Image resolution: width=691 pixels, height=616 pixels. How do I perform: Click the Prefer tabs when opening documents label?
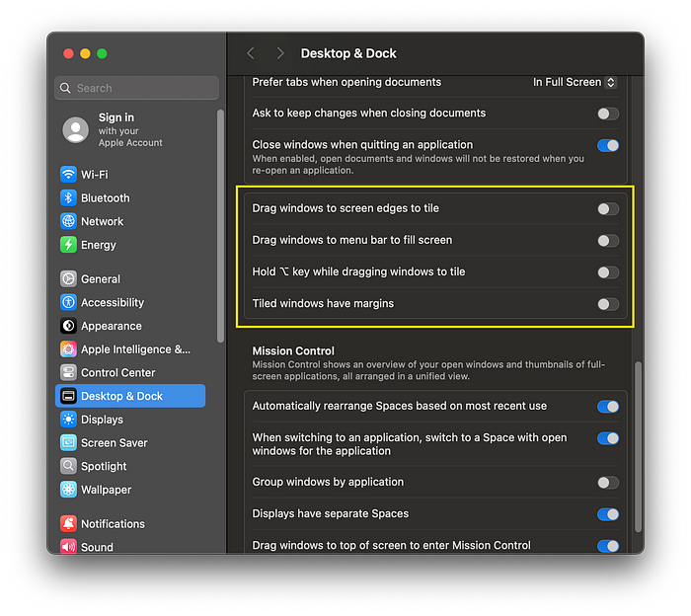(x=346, y=82)
